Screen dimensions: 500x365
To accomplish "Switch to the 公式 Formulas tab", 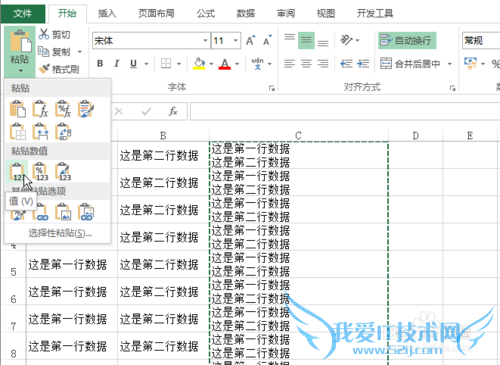I will 205,13.
